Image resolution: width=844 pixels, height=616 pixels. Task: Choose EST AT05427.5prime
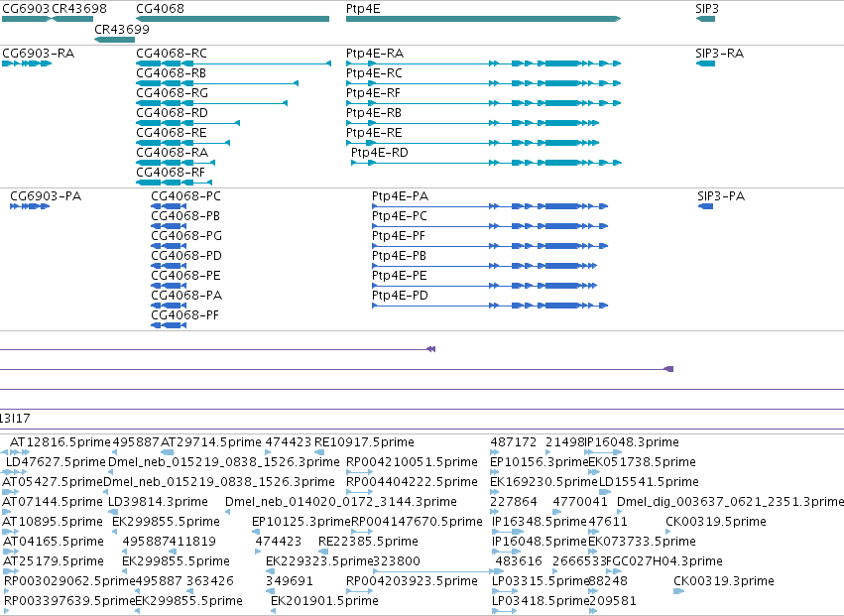coord(53,482)
